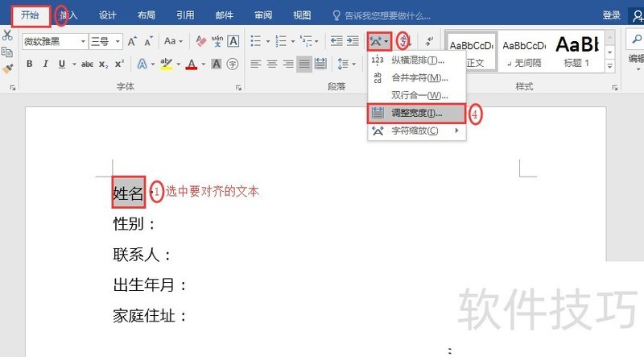Switch to the 邮件 tab
The height and width of the screenshot is (357, 644).
pyautogui.click(x=225, y=15)
